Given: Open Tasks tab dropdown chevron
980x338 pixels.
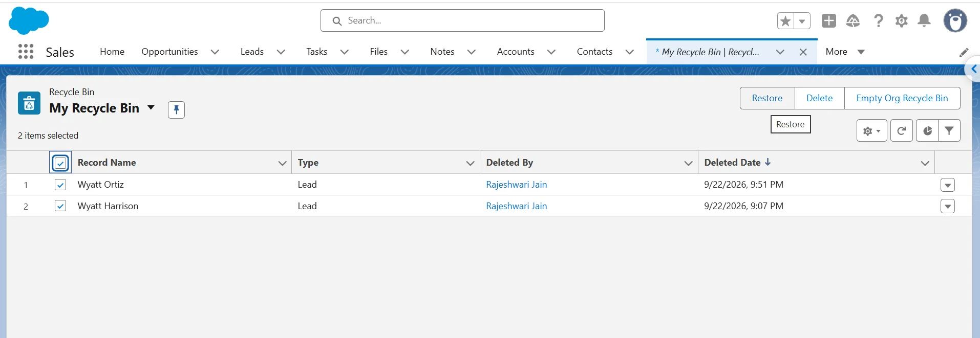Looking at the screenshot, I should [x=345, y=52].
